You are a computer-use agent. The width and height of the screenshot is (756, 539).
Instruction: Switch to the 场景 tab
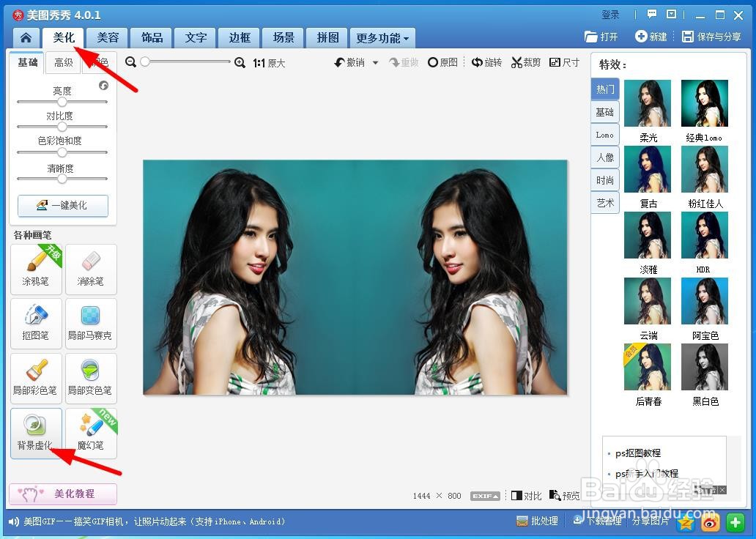pyautogui.click(x=283, y=37)
